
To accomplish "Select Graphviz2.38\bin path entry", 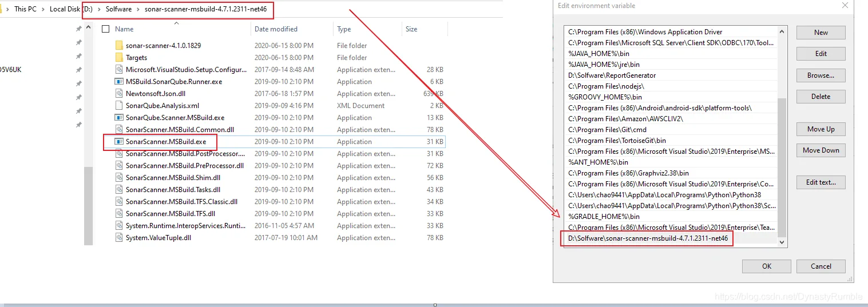I will [x=670, y=173].
